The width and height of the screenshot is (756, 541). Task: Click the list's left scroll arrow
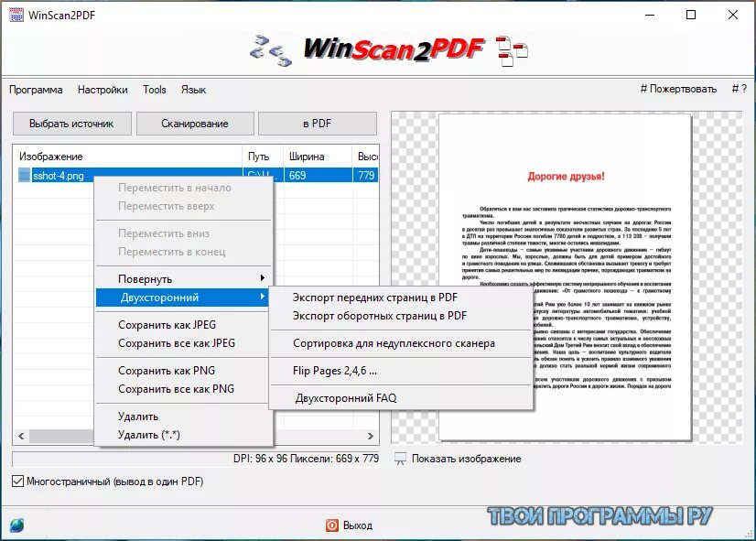21,436
